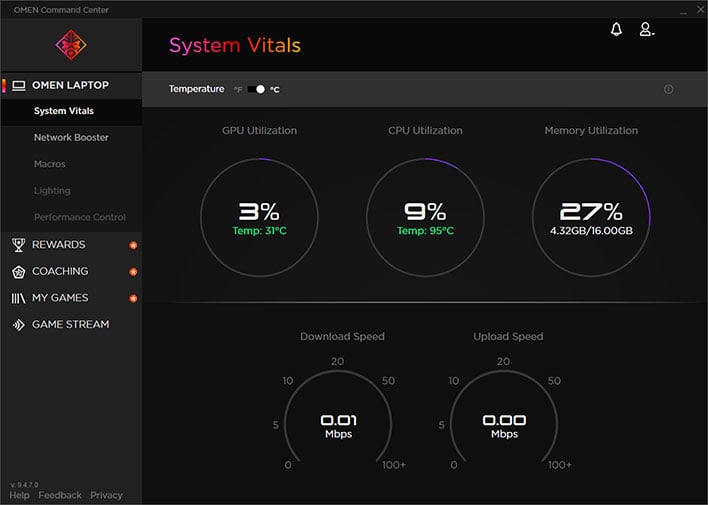Click the 'Temperature' label
Image resolution: width=708 pixels, height=505 pixels.
(196, 89)
